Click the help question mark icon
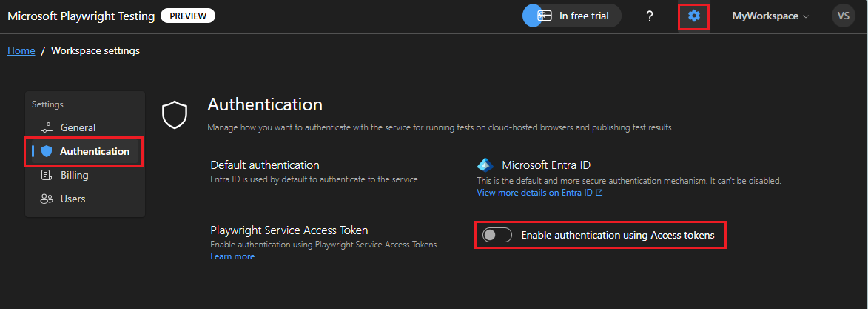 tap(650, 16)
